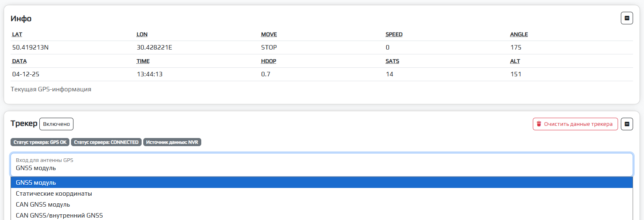Click the ANGLE column header

click(519, 35)
